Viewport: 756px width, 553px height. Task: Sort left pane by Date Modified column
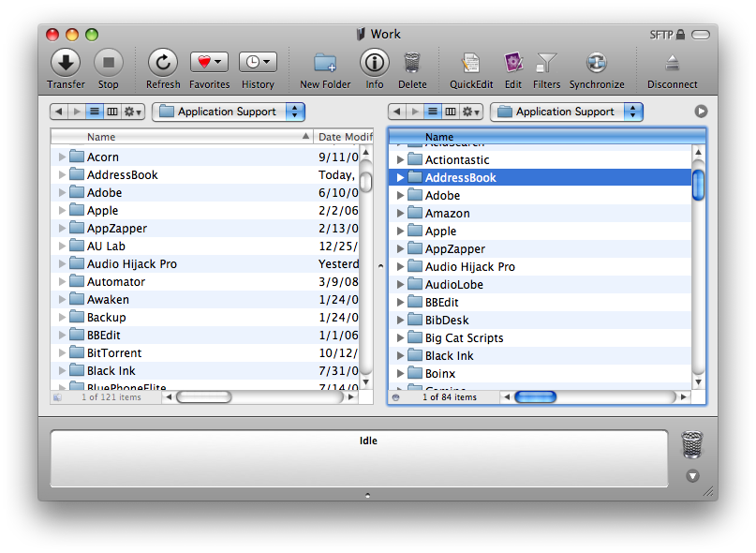[x=343, y=137]
